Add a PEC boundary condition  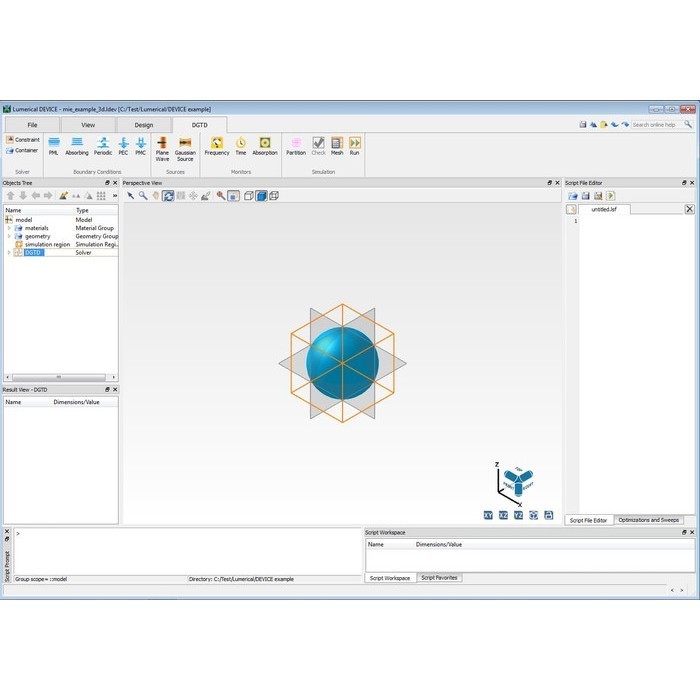(x=123, y=146)
